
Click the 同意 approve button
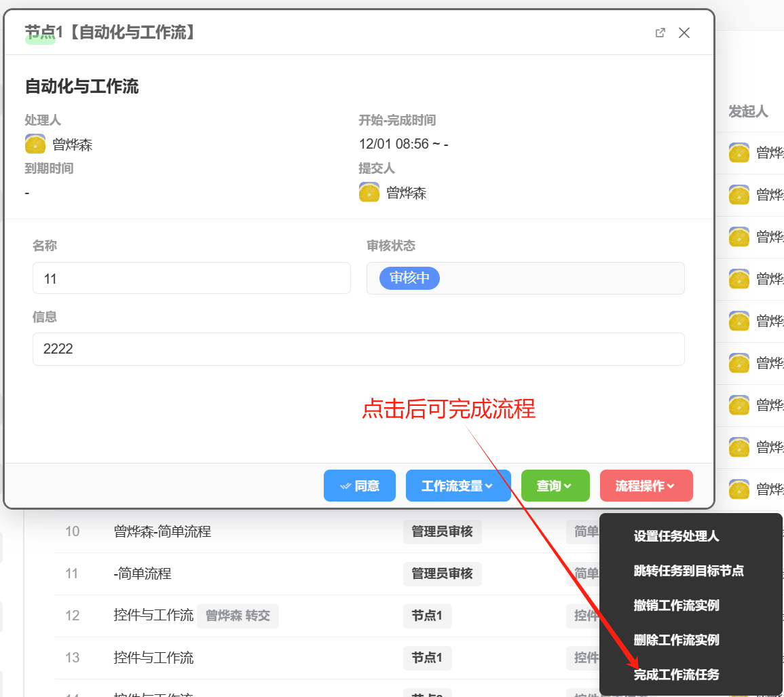pos(359,486)
